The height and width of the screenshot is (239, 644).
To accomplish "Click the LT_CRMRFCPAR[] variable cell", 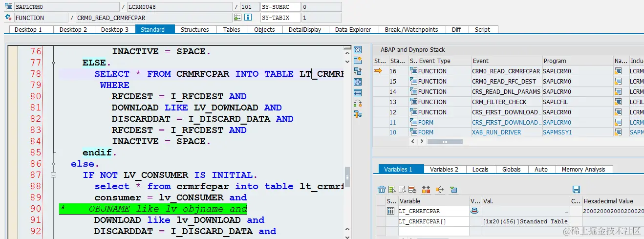I will click(x=433, y=221).
